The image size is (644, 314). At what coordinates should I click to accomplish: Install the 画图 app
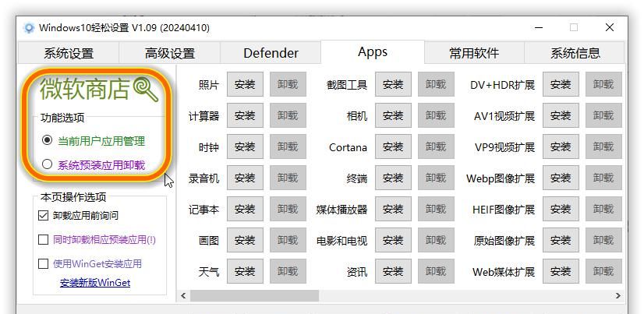pyautogui.click(x=245, y=241)
